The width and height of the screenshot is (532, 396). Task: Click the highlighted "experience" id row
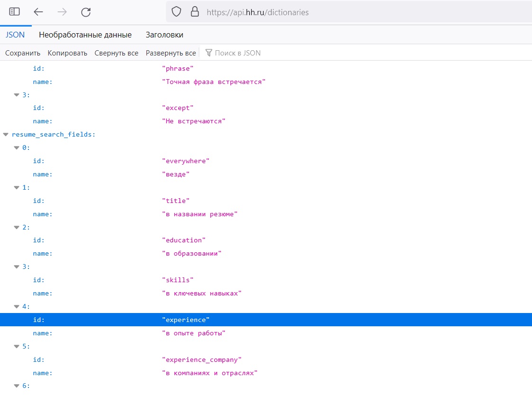(266, 320)
